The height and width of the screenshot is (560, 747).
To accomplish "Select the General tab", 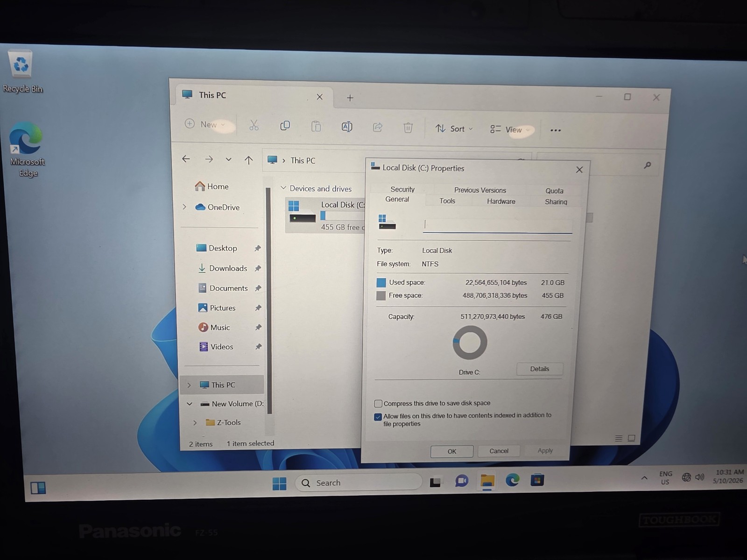I will pyautogui.click(x=397, y=199).
